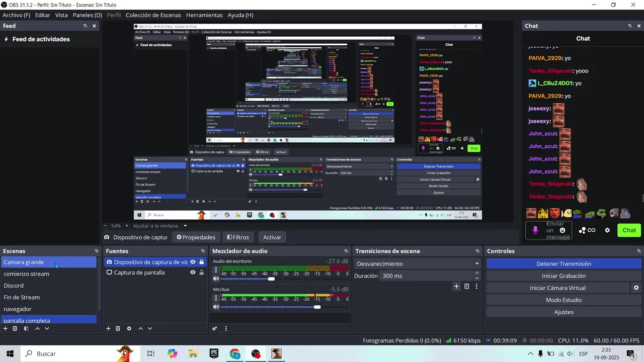Undock the Fuentes panel
Screen dimensions: 644x362
coord(203,251)
